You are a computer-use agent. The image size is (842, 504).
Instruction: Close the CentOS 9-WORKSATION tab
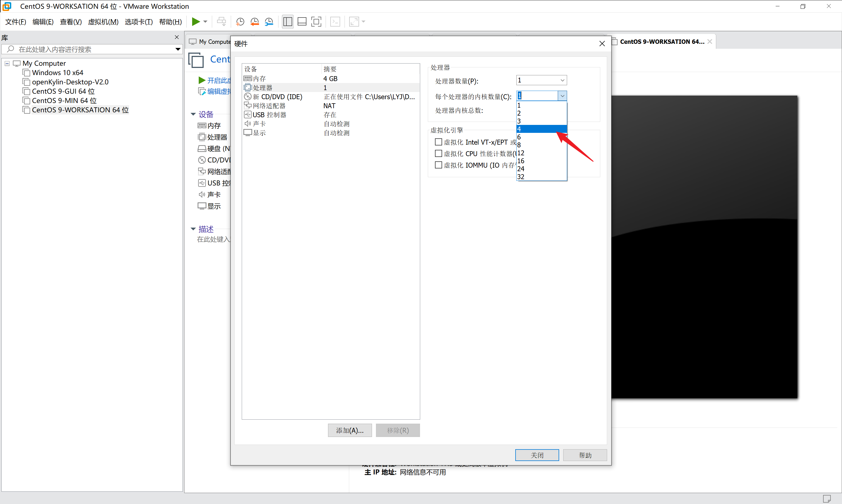click(x=710, y=42)
